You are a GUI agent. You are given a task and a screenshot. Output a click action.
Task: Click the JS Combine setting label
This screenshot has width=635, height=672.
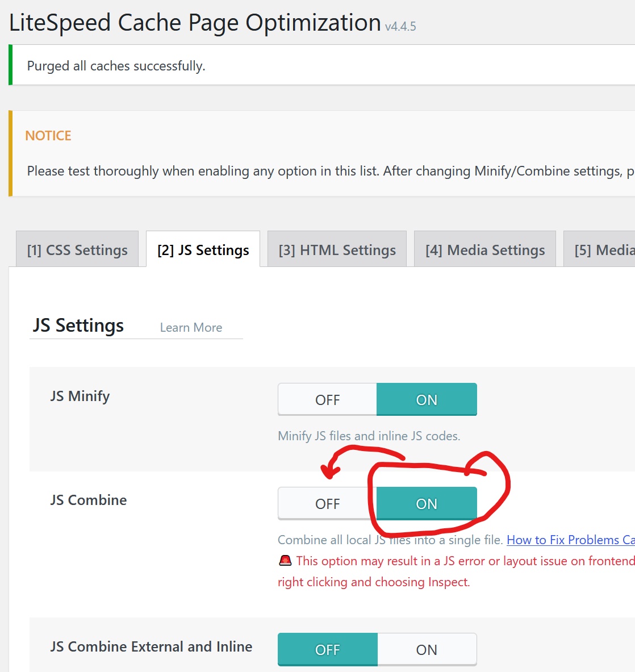coord(87,500)
